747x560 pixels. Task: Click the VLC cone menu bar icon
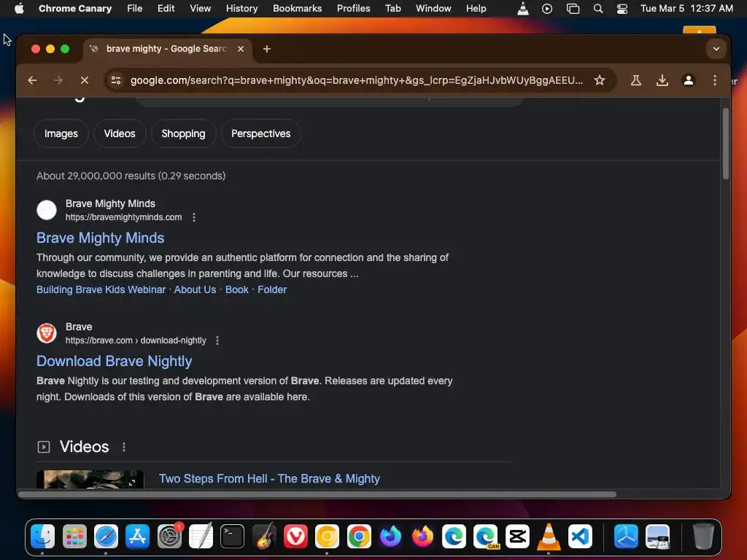pyautogui.click(x=522, y=9)
